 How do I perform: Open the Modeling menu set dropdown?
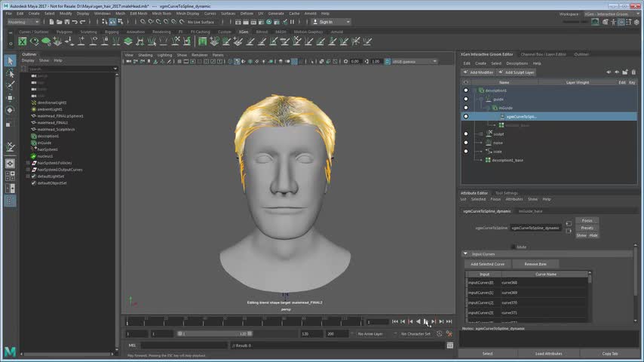point(23,22)
